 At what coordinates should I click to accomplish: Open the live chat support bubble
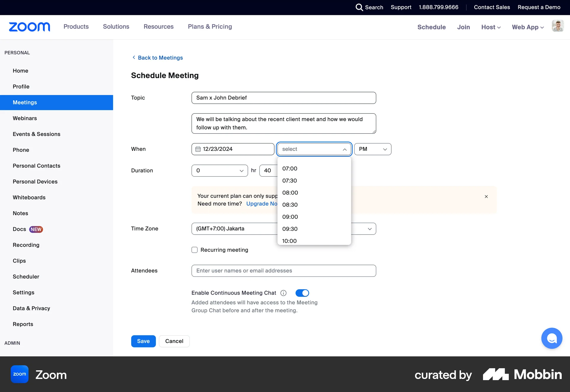[x=551, y=338]
